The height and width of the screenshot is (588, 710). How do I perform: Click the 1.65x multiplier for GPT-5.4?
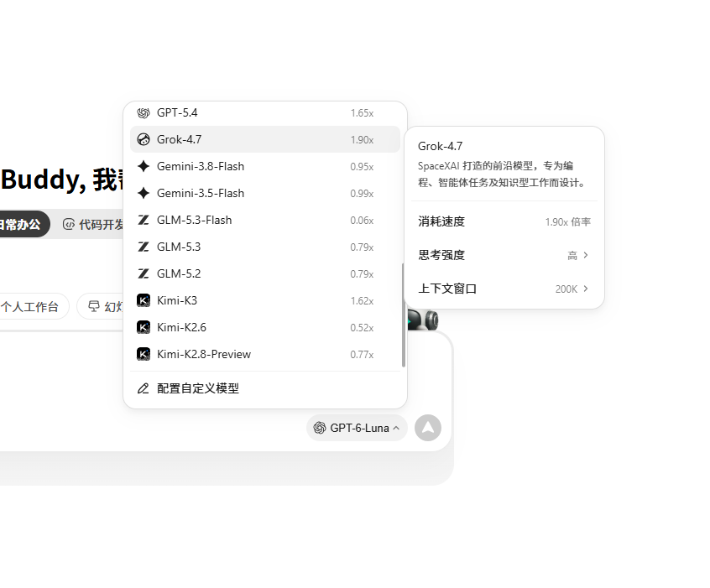click(362, 113)
